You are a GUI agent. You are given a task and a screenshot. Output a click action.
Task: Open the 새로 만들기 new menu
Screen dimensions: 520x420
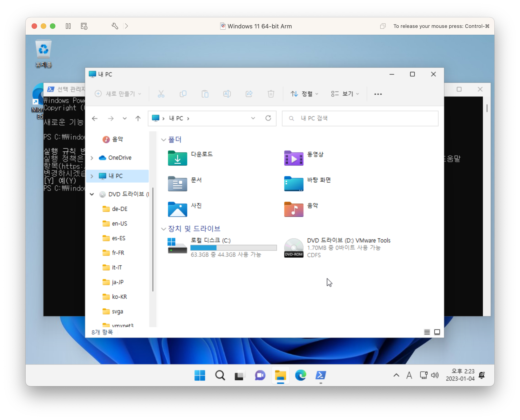118,94
